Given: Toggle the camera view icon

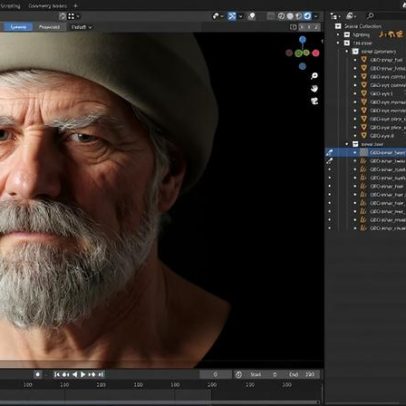Looking at the screenshot, I should click(314, 101).
